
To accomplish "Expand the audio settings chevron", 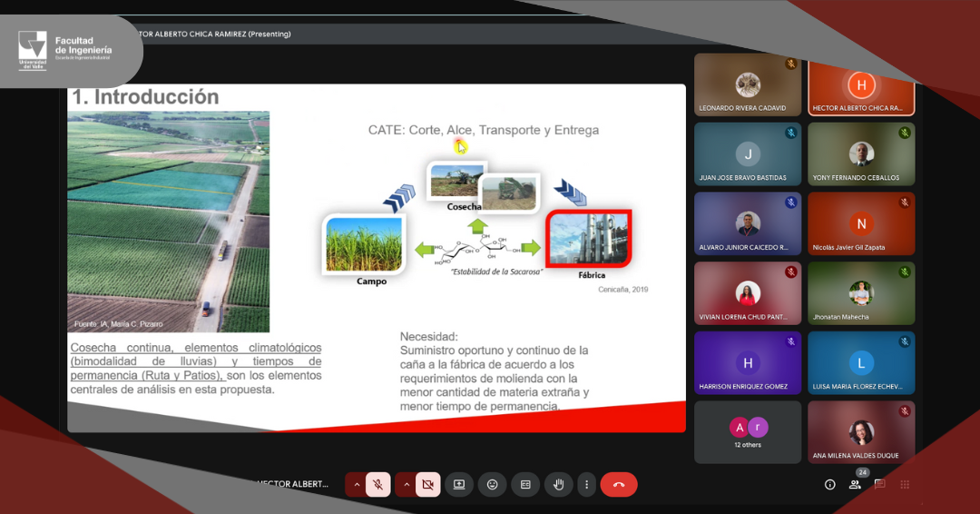I will pyautogui.click(x=356, y=485).
